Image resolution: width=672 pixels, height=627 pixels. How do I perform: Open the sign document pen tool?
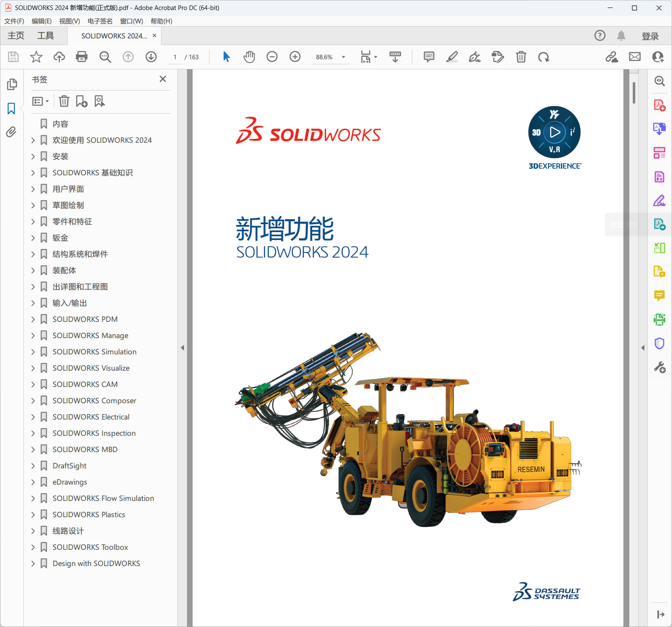pos(475,57)
